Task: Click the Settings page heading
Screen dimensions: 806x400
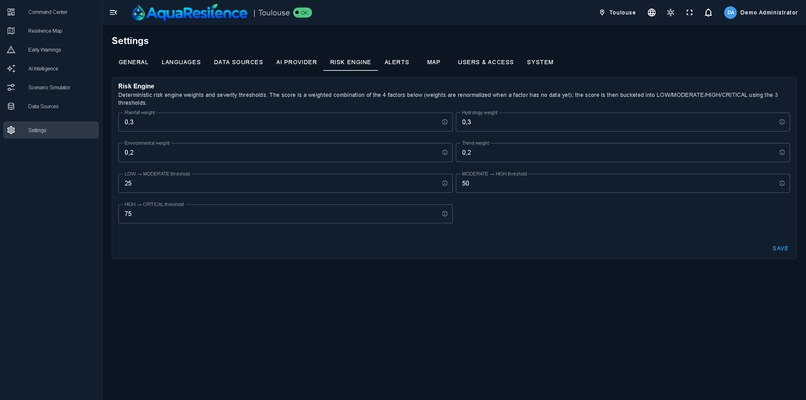Action: pyautogui.click(x=130, y=41)
